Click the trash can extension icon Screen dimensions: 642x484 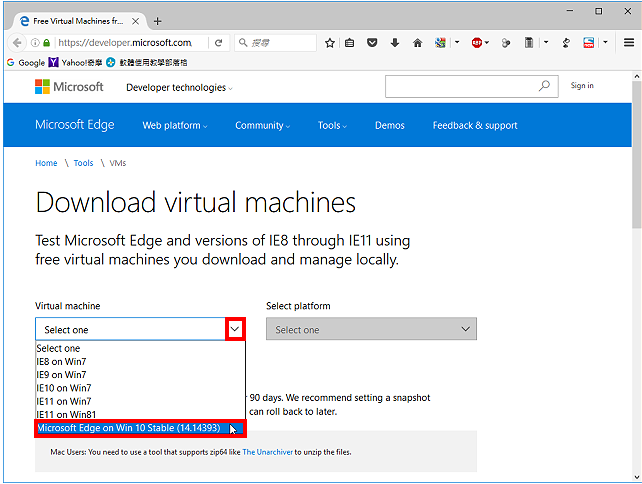pyautogui.click(x=529, y=43)
